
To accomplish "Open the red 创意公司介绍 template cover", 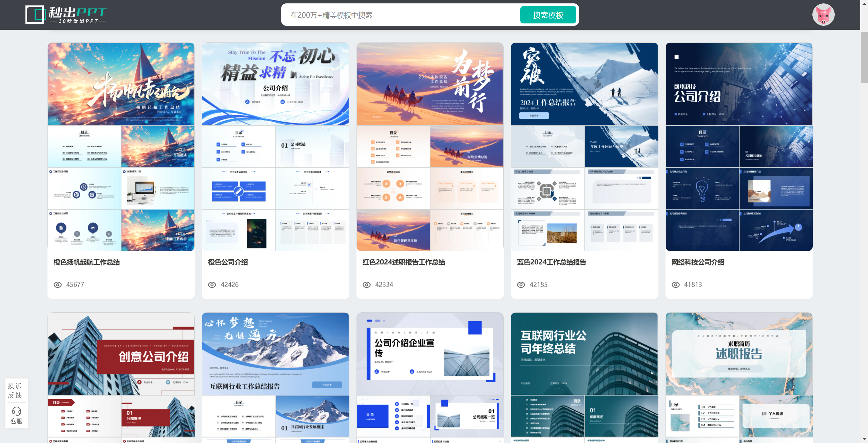I will 121,354.
